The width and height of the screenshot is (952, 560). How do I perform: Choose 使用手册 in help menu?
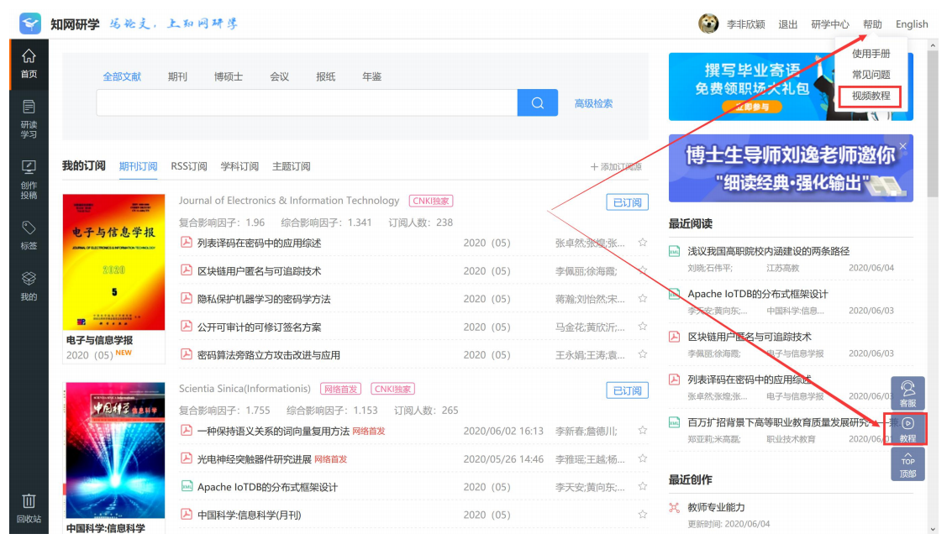coord(870,54)
